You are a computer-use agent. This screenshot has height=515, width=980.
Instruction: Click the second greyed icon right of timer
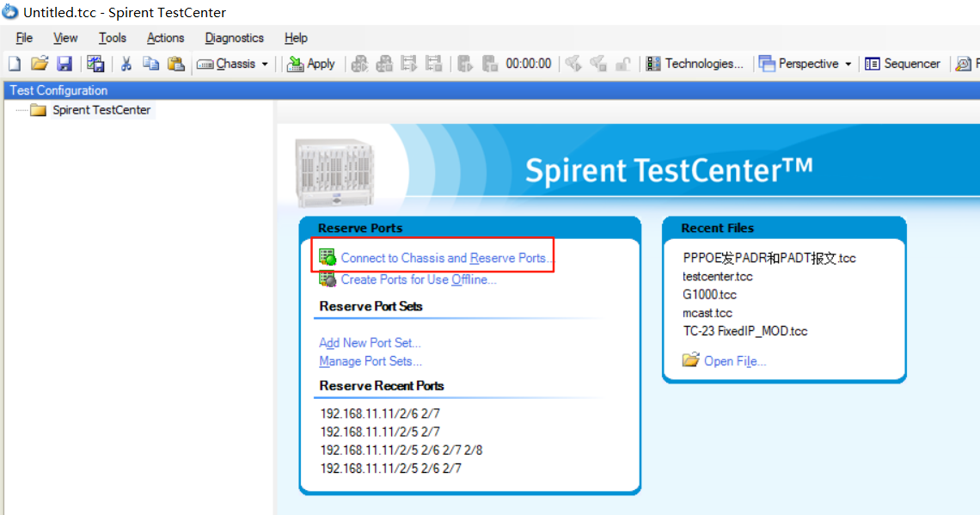pos(598,63)
